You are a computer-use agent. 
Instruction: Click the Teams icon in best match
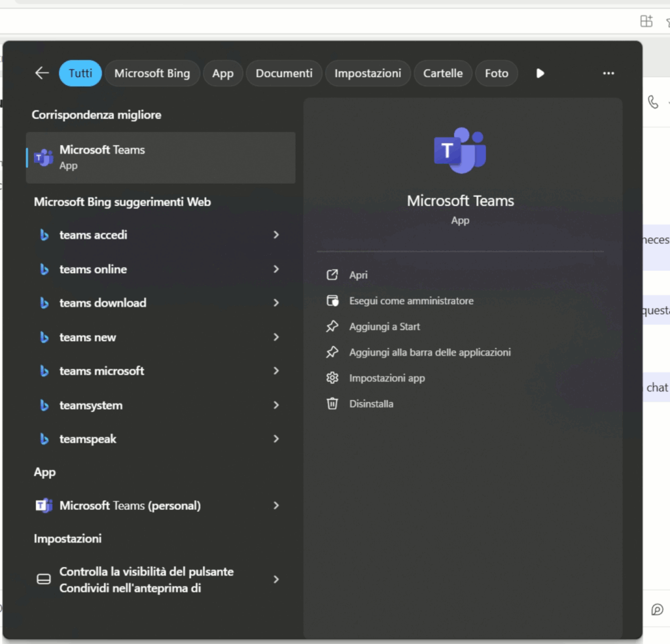tap(44, 158)
